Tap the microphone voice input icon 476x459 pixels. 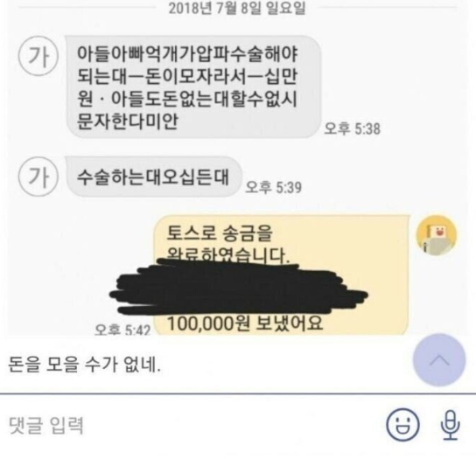click(x=451, y=425)
